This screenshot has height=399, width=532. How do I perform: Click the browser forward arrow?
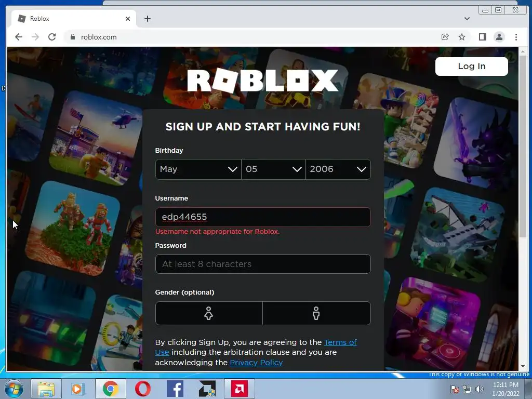coord(35,37)
